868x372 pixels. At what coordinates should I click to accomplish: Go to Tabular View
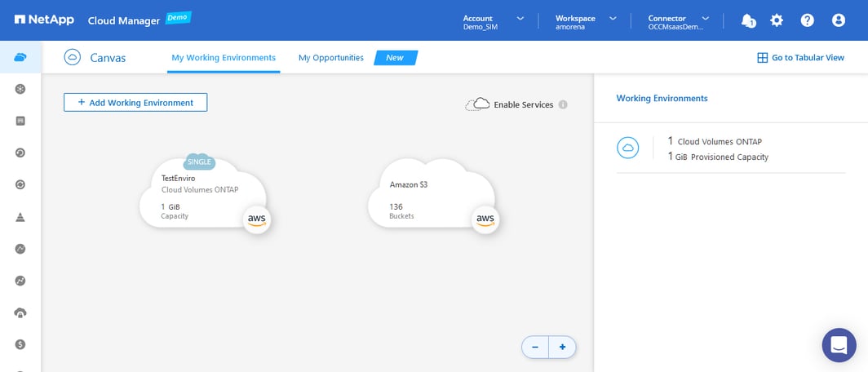pos(800,58)
